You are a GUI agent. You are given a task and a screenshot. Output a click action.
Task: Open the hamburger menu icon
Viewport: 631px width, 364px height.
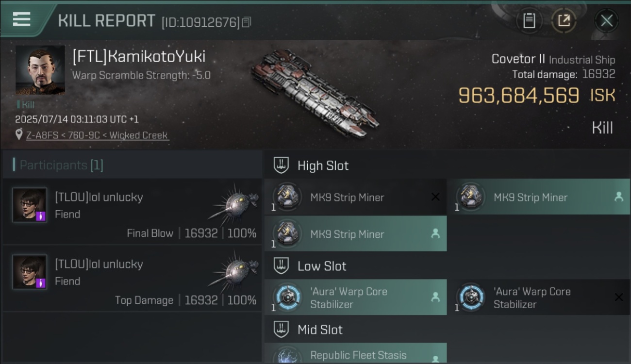21,19
